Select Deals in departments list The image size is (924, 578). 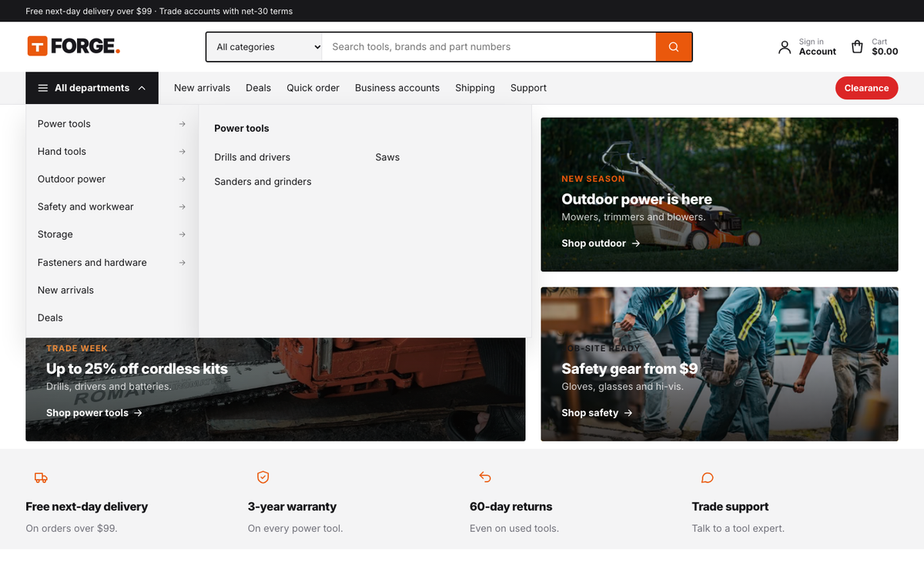(x=112, y=318)
